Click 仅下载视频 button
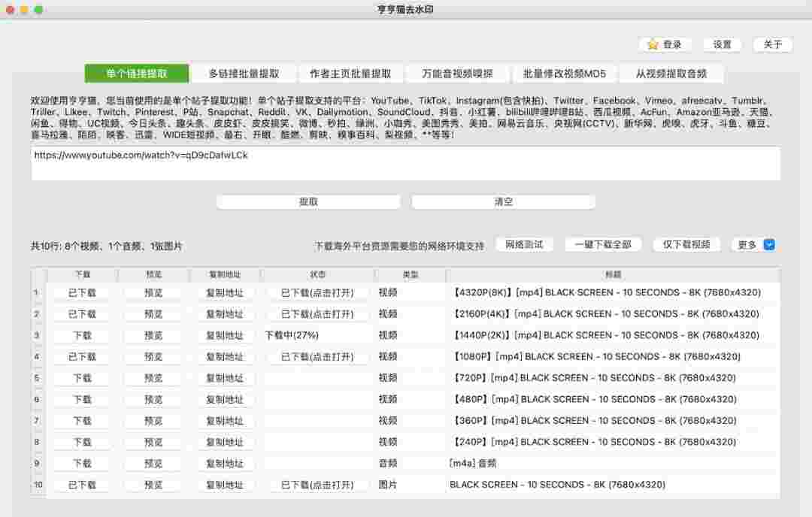 tap(686, 245)
